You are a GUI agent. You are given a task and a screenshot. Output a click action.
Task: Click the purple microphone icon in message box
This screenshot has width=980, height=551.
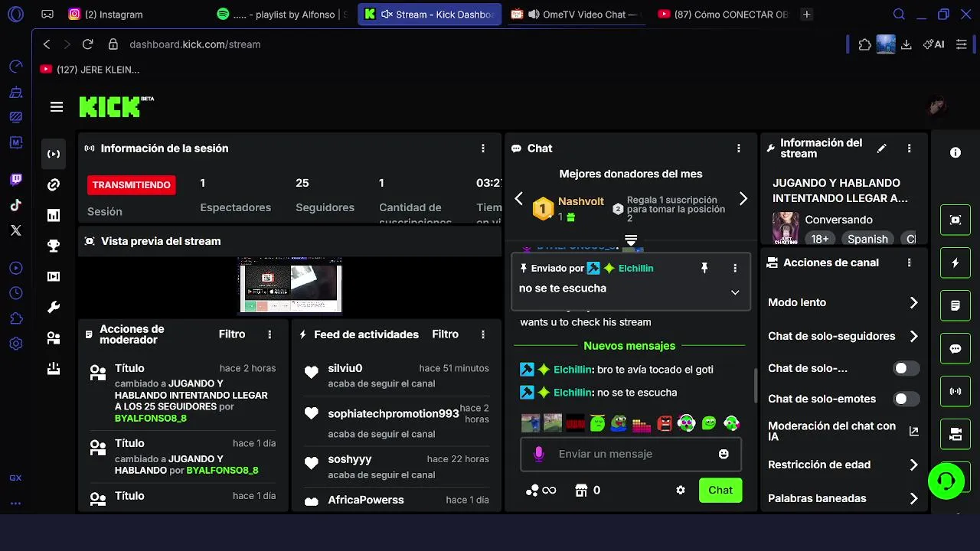539,454
